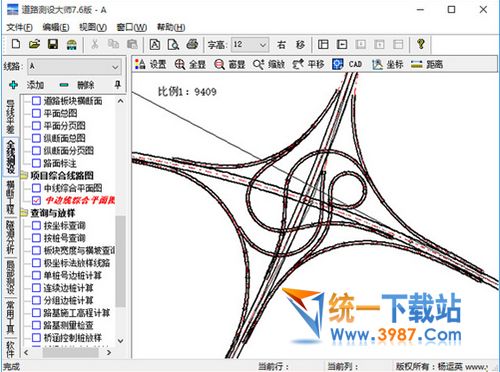Check the 平面总图 checkbox
The image size is (500, 372).
36,113
